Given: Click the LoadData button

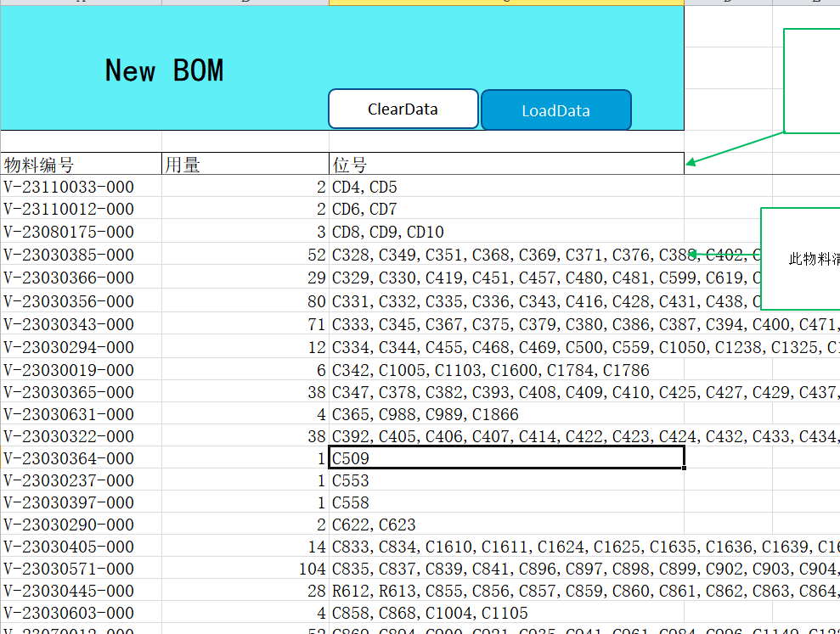Looking at the screenshot, I should (x=556, y=110).
